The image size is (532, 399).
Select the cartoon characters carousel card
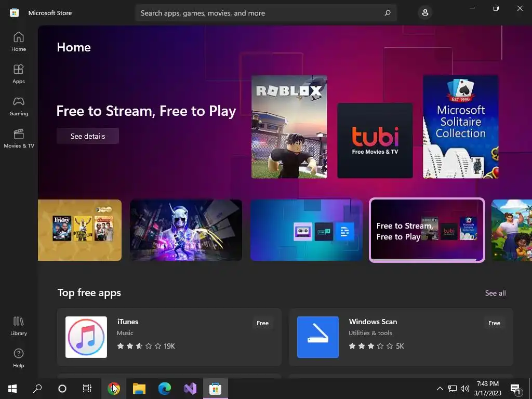(x=512, y=230)
